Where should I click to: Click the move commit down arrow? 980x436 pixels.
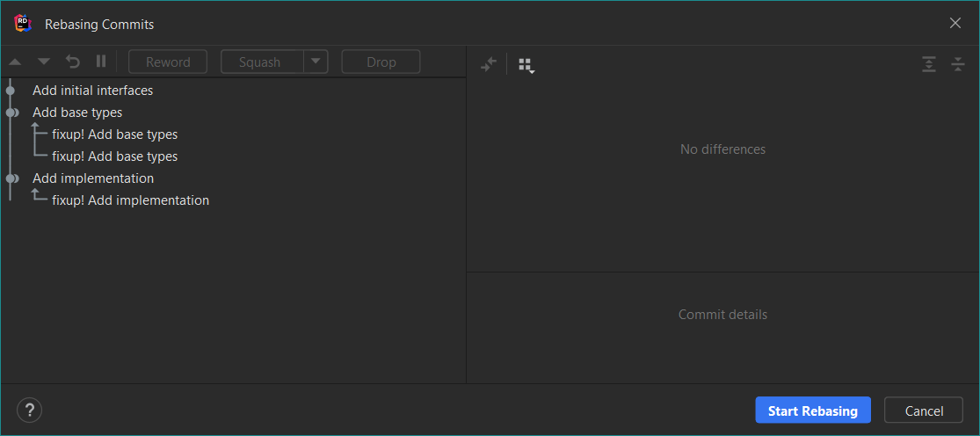(44, 62)
